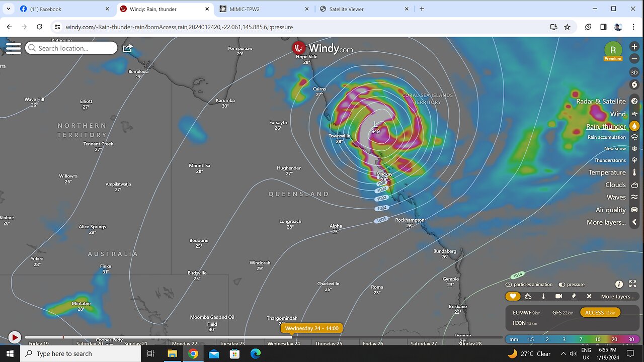Screen dimensions: 644x362
Task: Select the New snow snowflake icon
Action: [634, 149]
